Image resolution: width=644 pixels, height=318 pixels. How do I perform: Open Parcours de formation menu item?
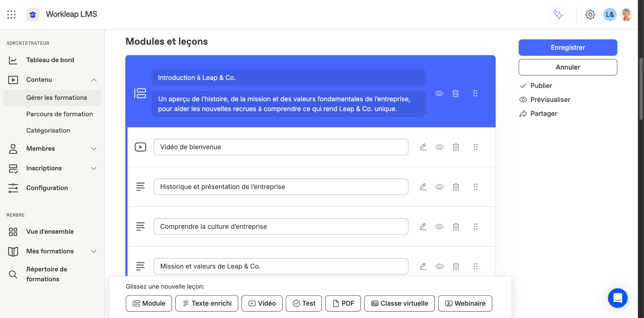click(x=59, y=114)
